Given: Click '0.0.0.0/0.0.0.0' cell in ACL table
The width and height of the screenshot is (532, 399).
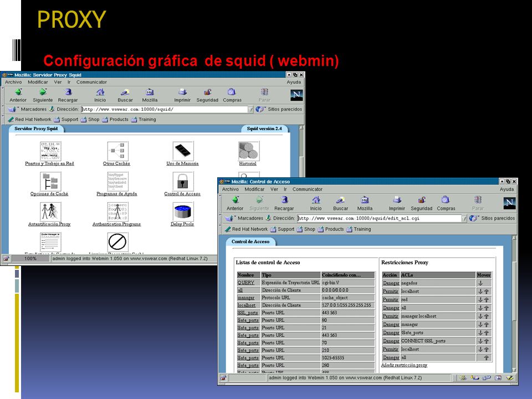Looking at the screenshot, I should pyautogui.click(x=348, y=290).
